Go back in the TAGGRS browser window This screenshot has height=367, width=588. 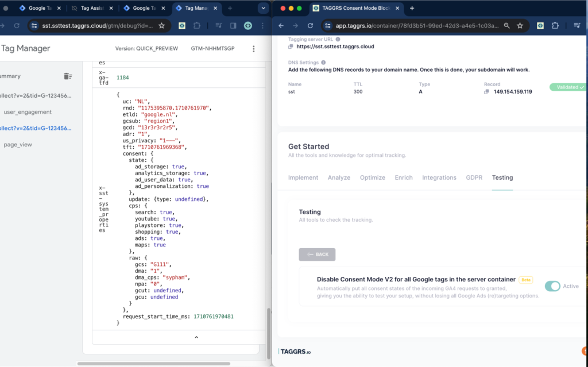(x=281, y=25)
